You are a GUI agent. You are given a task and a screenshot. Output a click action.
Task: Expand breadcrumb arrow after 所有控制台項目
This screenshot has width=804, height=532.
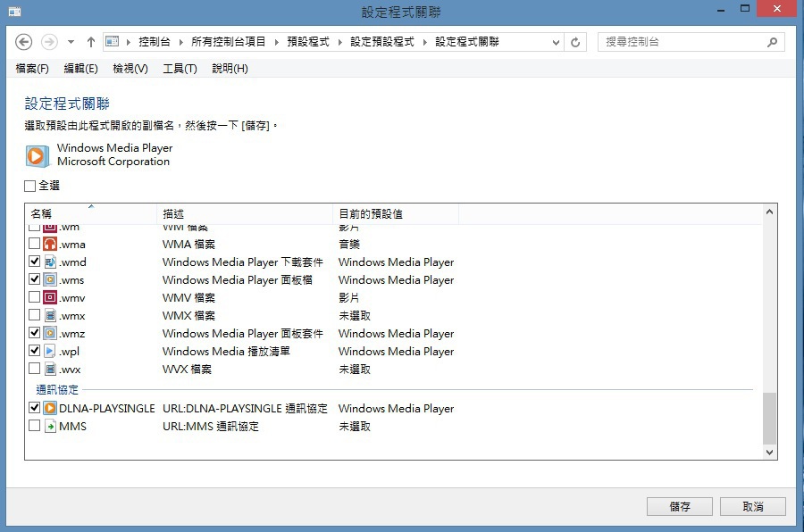pos(276,42)
